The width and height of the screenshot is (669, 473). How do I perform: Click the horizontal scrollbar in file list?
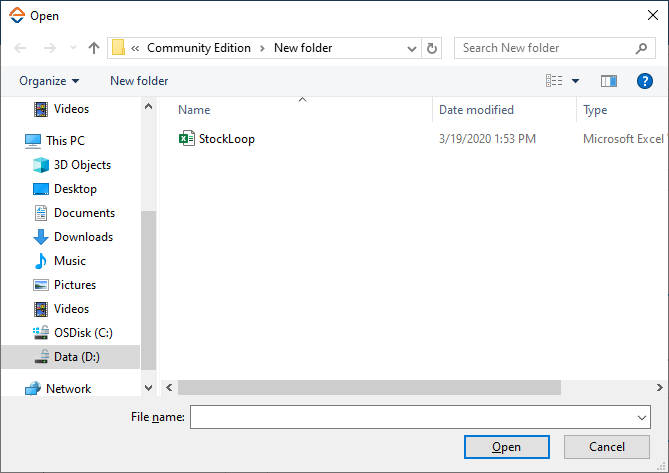[369, 387]
